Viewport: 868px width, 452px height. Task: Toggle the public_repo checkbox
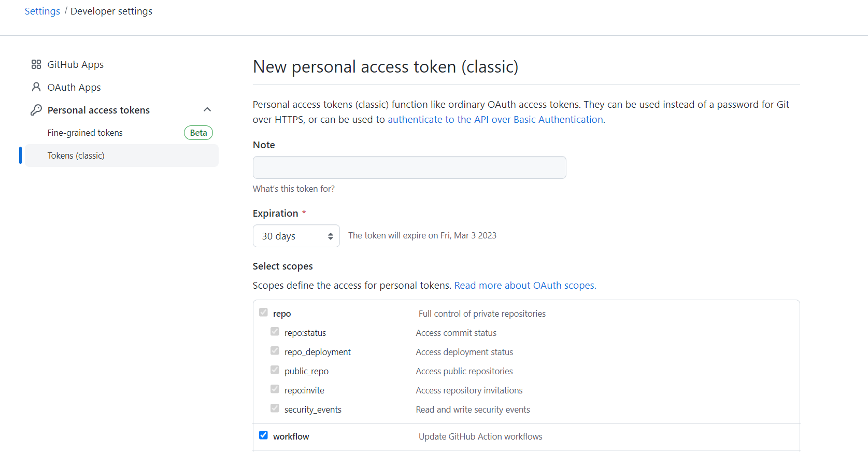(x=275, y=370)
